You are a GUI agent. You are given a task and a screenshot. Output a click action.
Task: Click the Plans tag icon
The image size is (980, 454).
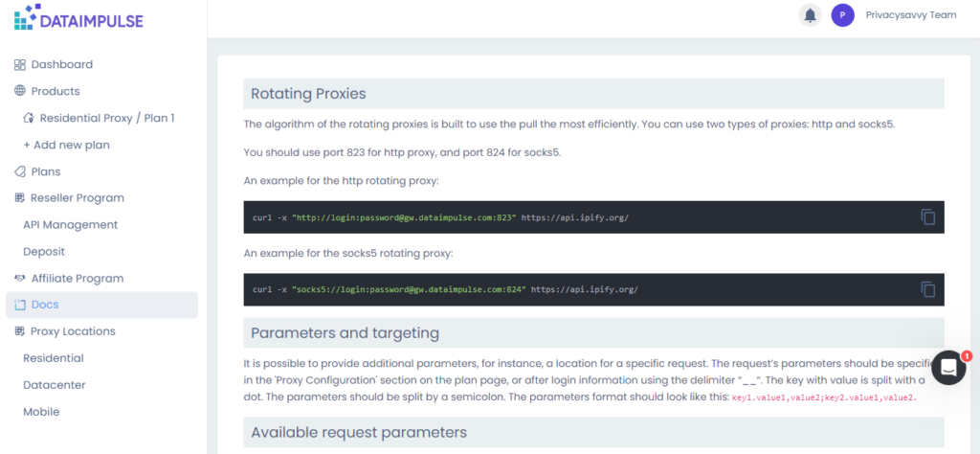[x=20, y=171]
